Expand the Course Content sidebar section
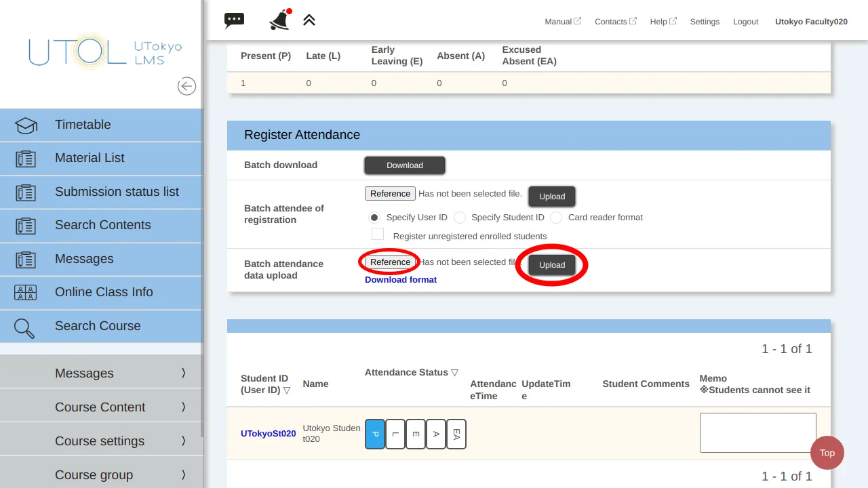 coord(100,407)
